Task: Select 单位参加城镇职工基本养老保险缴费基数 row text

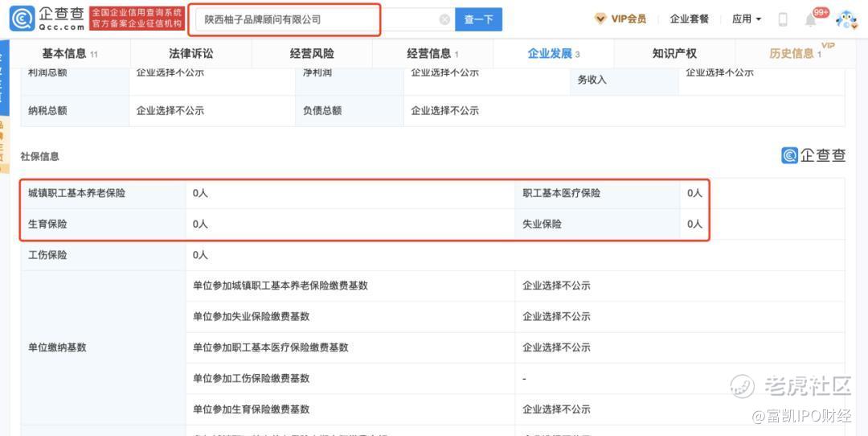Action: tap(280, 286)
